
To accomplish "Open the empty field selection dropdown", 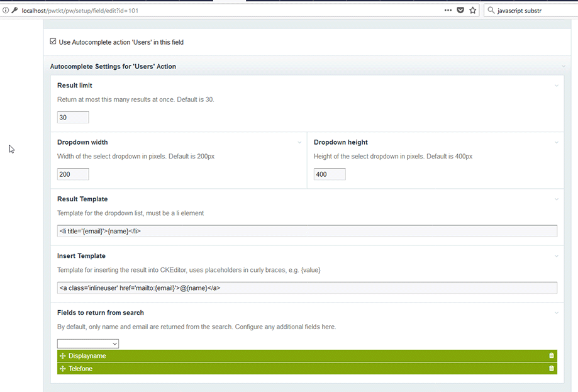I will 87,343.
